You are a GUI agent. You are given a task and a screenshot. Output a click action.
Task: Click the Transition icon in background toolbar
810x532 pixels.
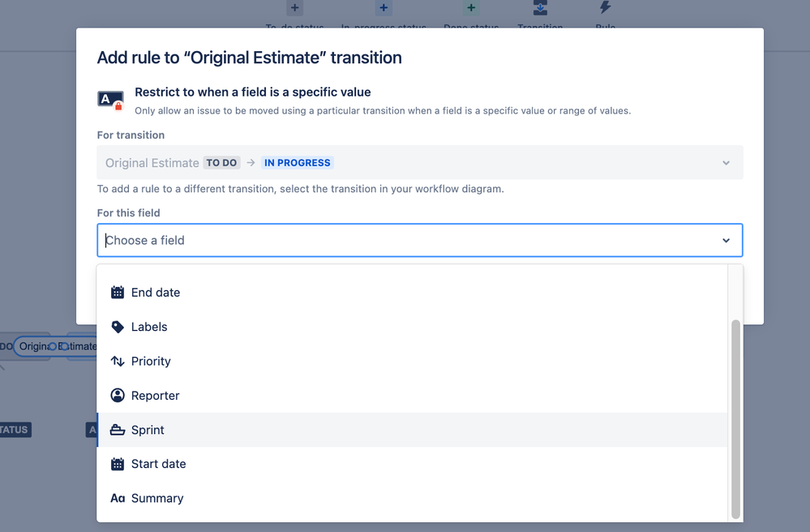[540, 8]
